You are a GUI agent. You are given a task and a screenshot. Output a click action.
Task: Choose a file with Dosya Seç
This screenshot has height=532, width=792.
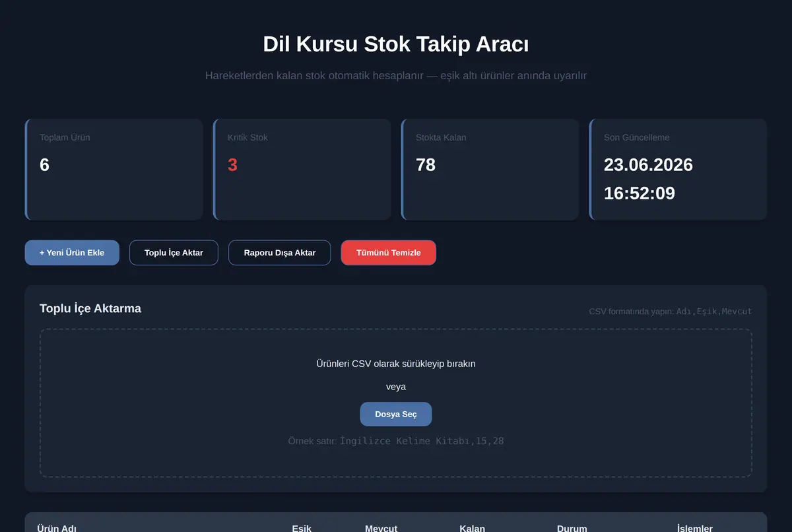[x=396, y=415]
